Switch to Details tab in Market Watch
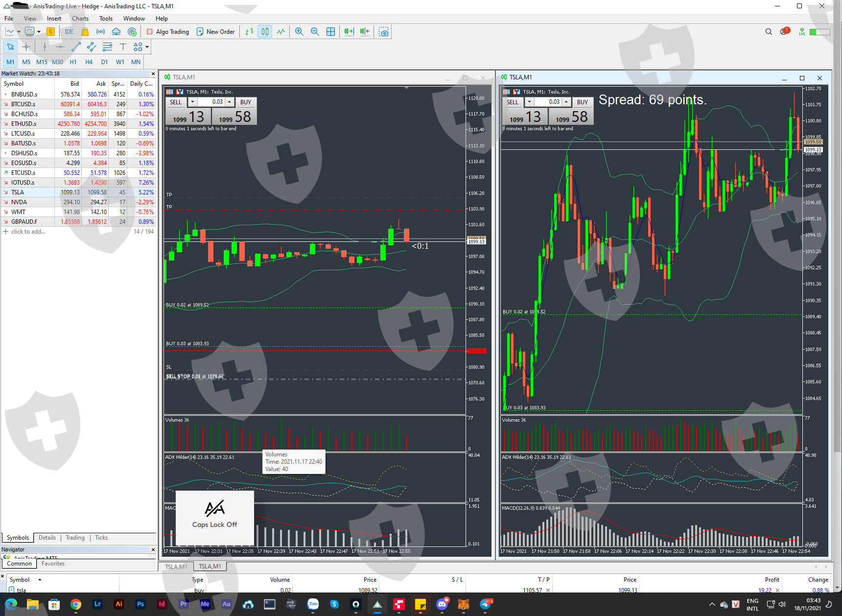The height and width of the screenshot is (616, 842). (47, 538)
